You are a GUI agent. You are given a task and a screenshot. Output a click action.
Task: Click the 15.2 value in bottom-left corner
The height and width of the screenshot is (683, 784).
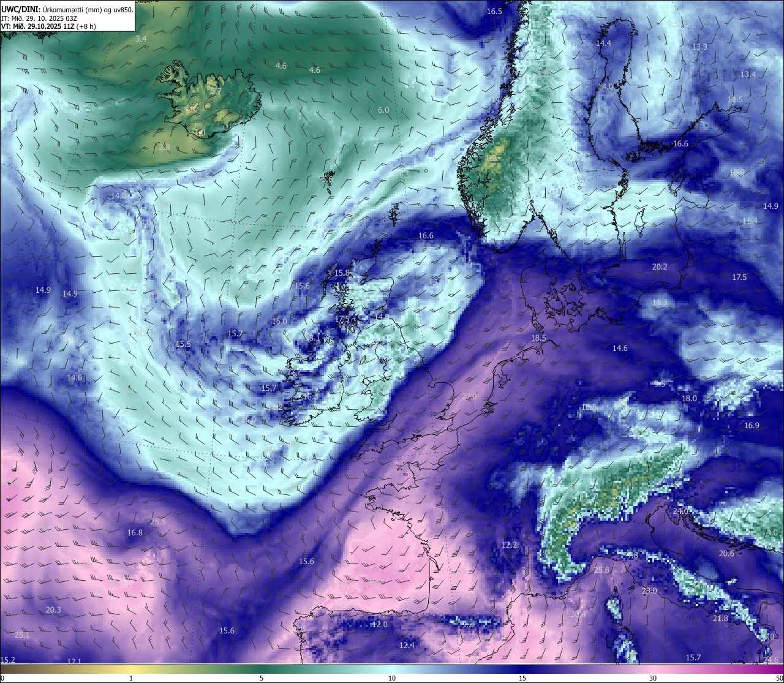8,660
